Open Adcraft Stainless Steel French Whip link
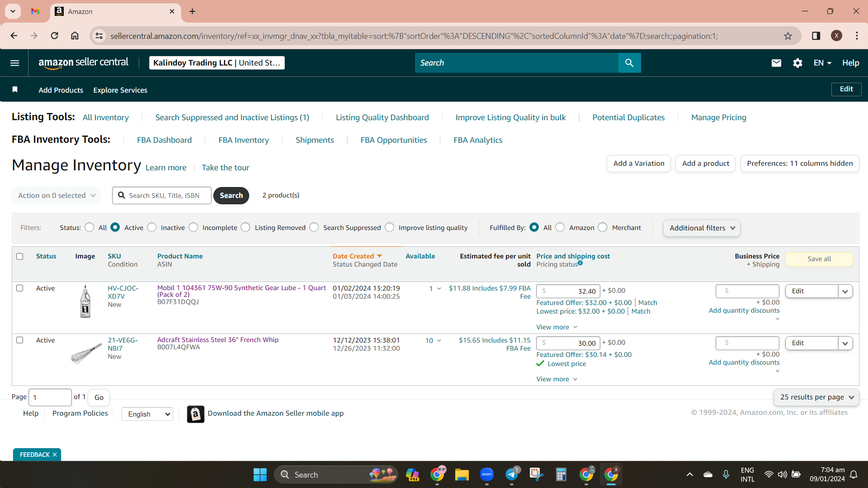Viewport: 868px width, 488px height. tap(218, 340)
